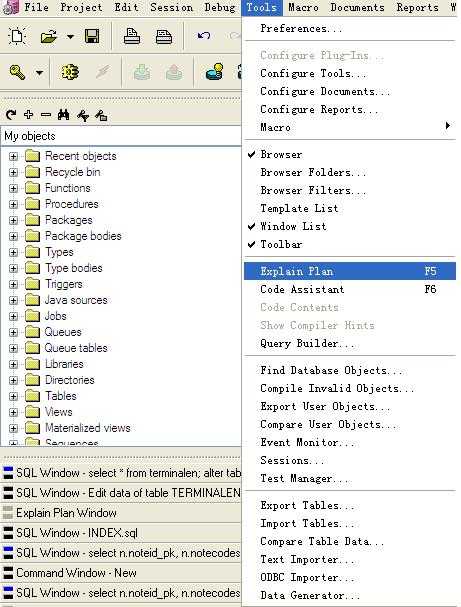Viewport: 461px width, 607px height.
Task: Toggle the Window List checked item
Action: click(350, 226)
